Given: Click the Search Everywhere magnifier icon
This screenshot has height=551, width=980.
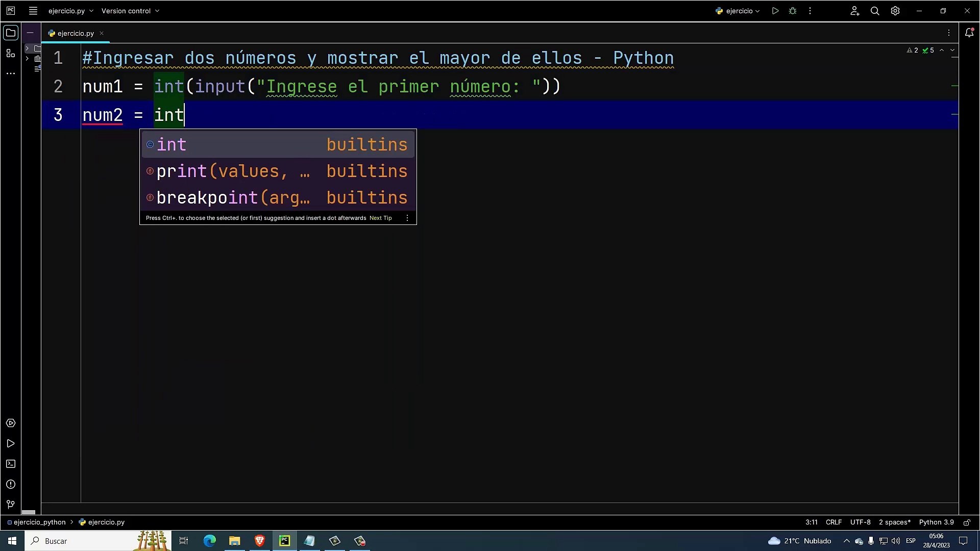Looking at the screenshot, I should [874, 11].
